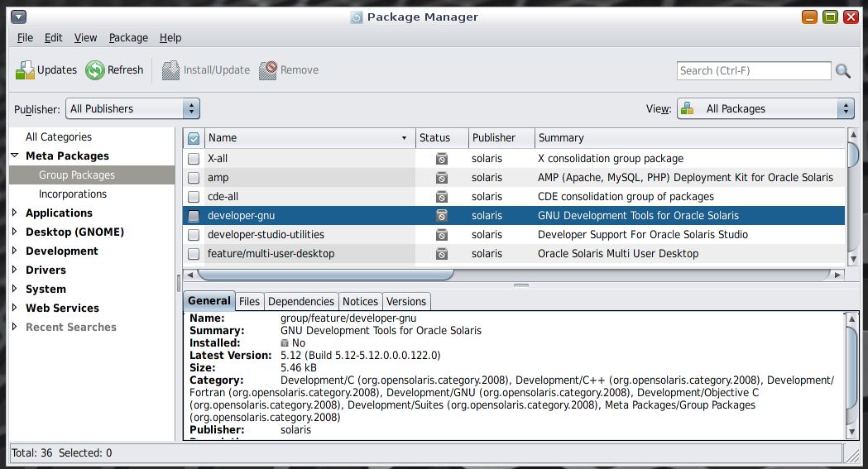Viewport: 868px width, 469px height.
Task: Select Incorporations in sidebar
Action: (73, 194)
